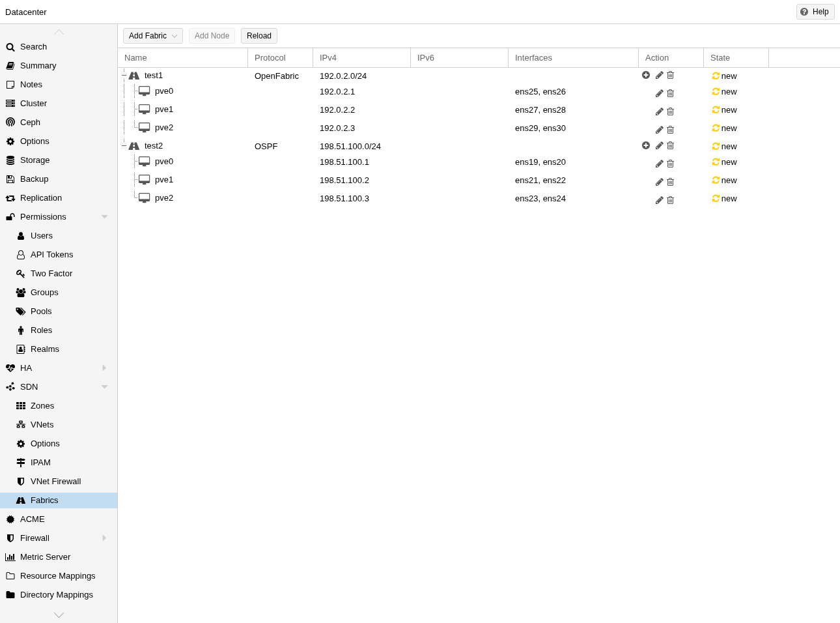Collapse the test2 fabric tree node
The height and width of the screenshot is (623, 840).
pos(124,146)
